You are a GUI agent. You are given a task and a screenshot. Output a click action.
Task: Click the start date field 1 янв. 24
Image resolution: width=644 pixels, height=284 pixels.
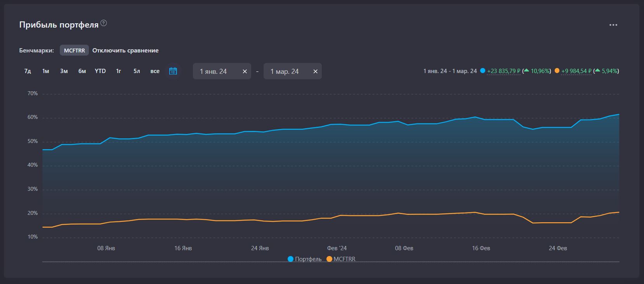point(222,71)
